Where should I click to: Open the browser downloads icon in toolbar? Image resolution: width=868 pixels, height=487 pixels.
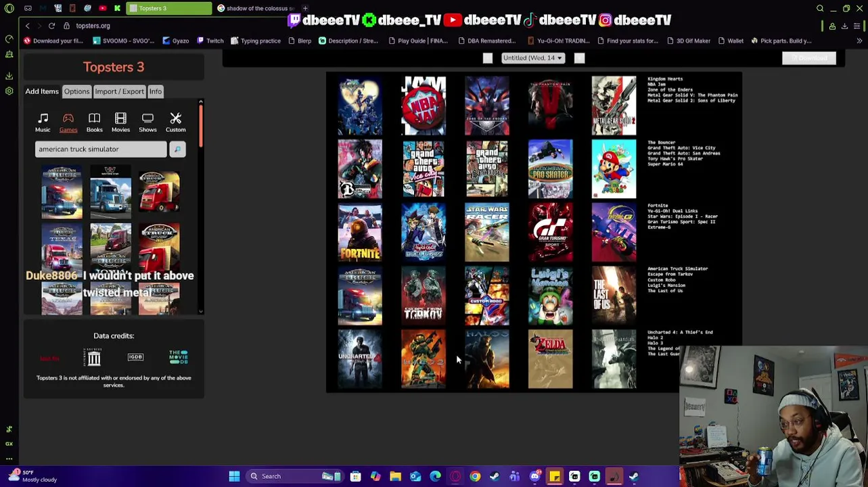[844, 26]
